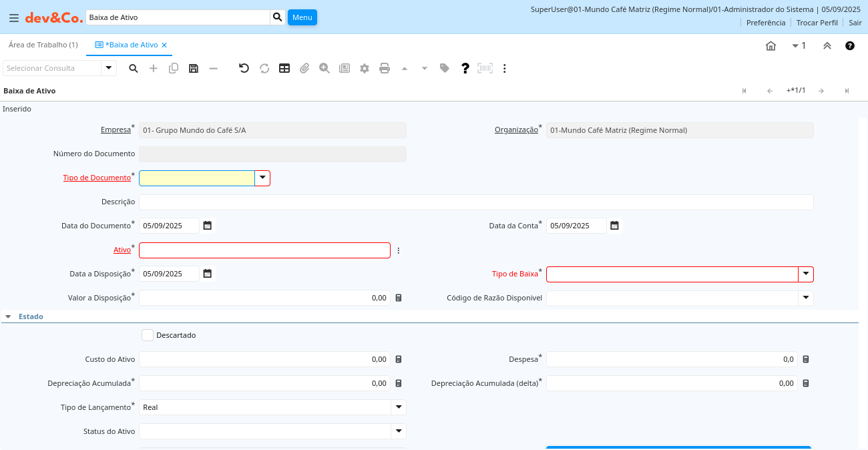The height and width of the screenshot is (450, 868).
Task: Click the hamburger menu icon
Action: coord(13,17)
